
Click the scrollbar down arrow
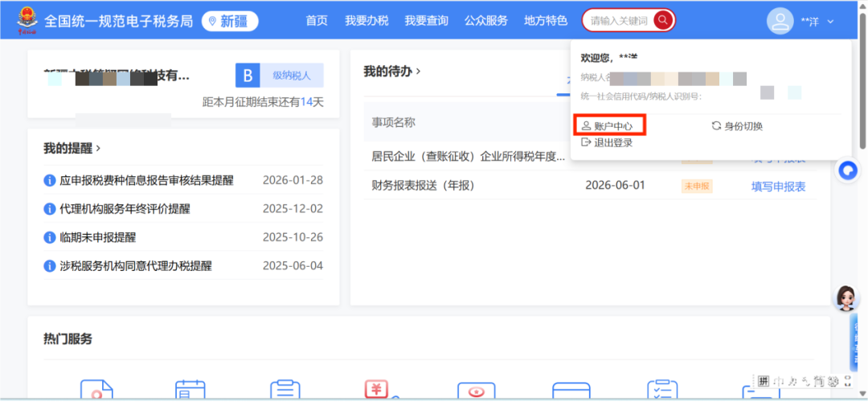863,396
